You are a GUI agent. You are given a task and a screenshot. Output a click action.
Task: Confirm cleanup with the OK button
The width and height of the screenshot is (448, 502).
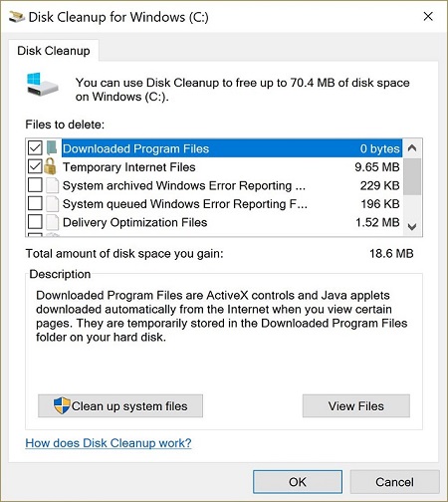(x=298, y=482)
